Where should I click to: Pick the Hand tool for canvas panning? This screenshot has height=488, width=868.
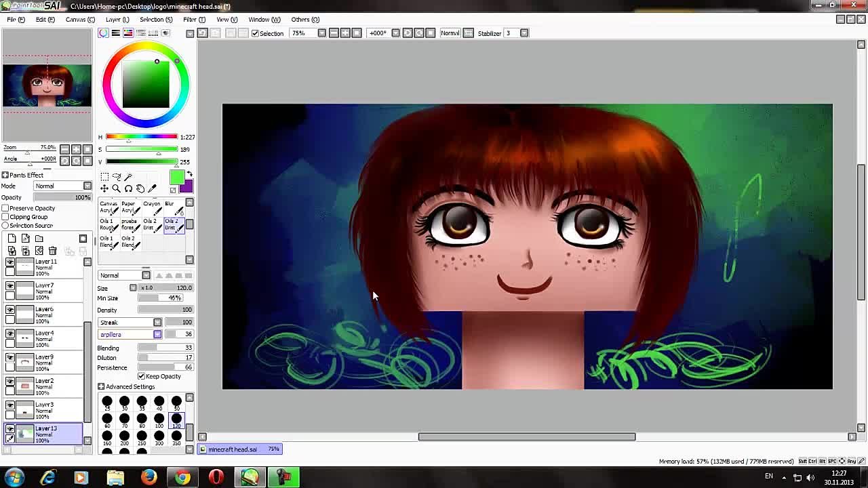[x=141, y=188]
